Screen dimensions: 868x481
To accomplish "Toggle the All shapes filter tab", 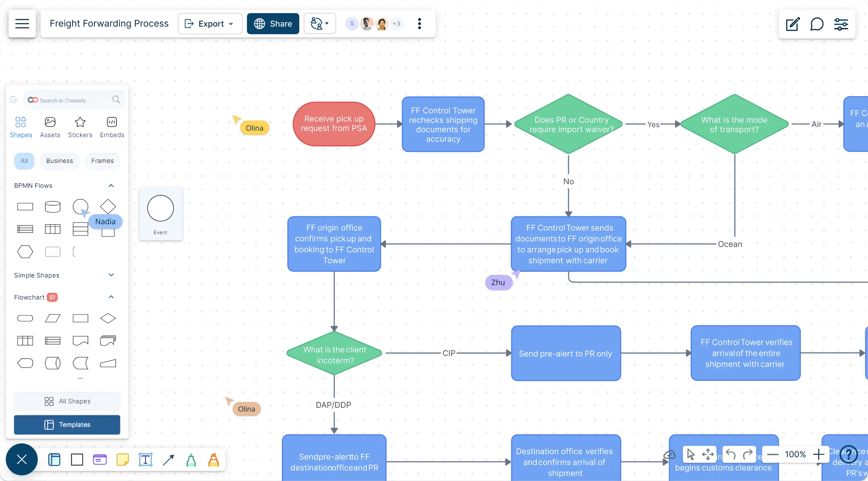I will coord(24,160).
